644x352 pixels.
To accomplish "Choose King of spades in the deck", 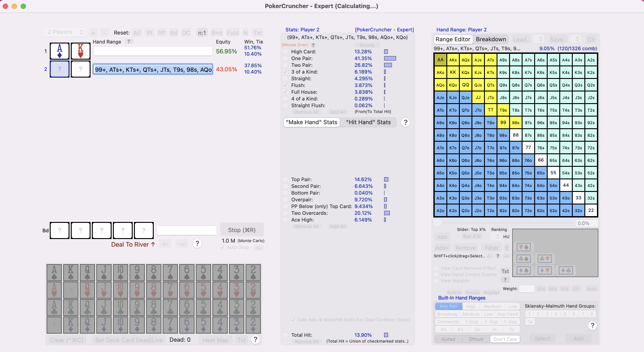I will (71, 272).
